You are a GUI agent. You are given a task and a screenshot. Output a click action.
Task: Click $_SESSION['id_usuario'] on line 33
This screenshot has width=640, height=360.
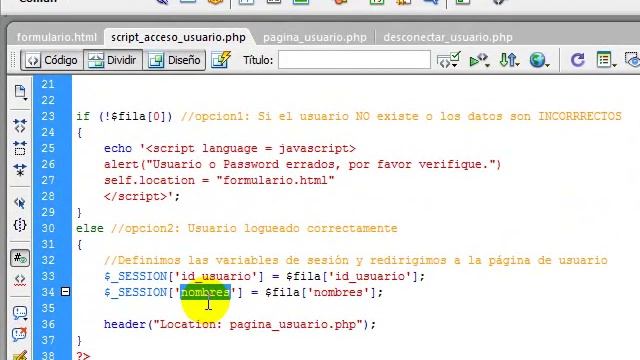pos(184,276)
